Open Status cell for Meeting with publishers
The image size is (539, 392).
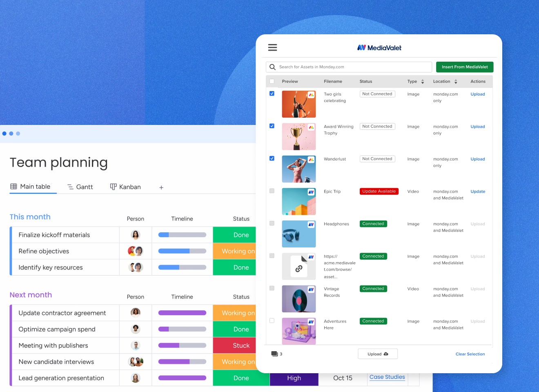pyautogui.click(x=234, y=345)
